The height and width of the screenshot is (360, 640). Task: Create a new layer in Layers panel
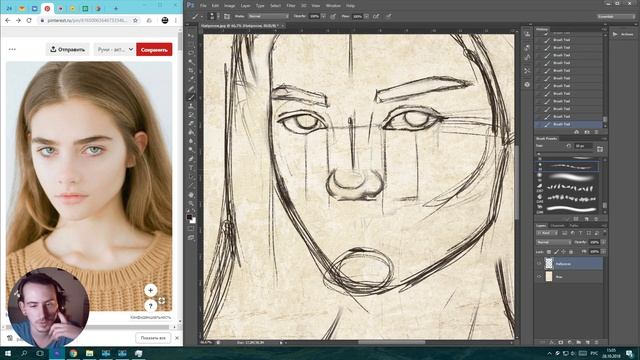point(588,342)
